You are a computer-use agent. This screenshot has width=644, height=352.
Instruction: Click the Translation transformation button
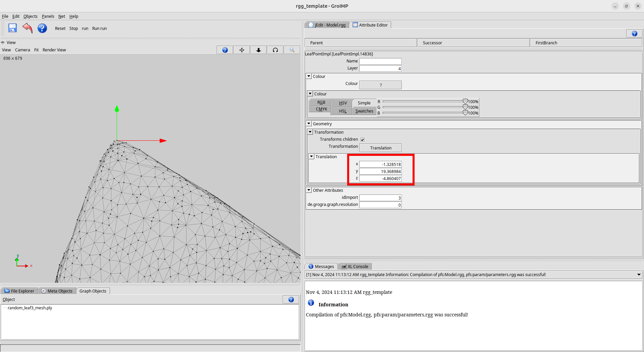(380, 148)
